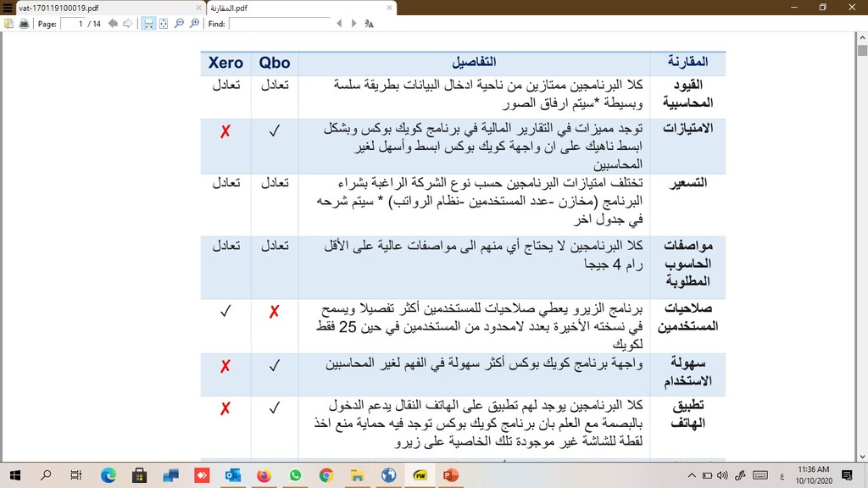
Task: Show hidden system tray icons
Action: coord(692,475)
